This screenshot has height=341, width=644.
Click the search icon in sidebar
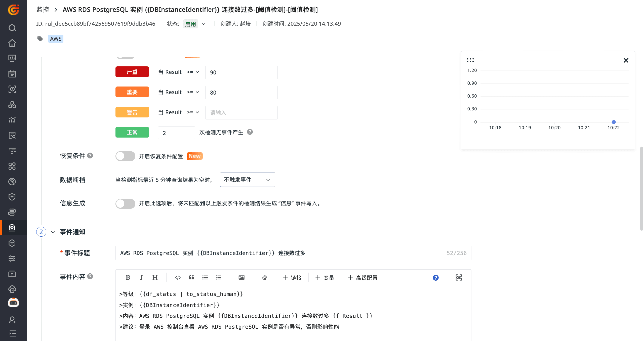(x=12, y=28)
